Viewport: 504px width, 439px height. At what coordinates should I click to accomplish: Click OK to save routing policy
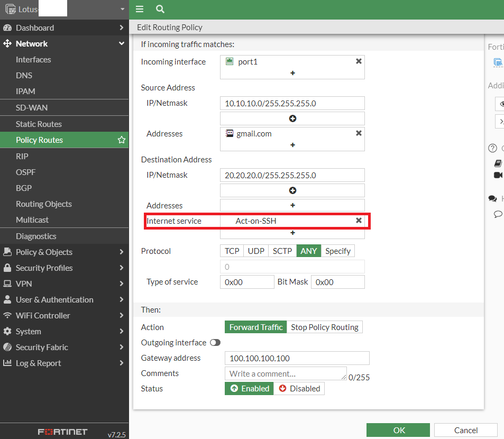coord(398,430)
